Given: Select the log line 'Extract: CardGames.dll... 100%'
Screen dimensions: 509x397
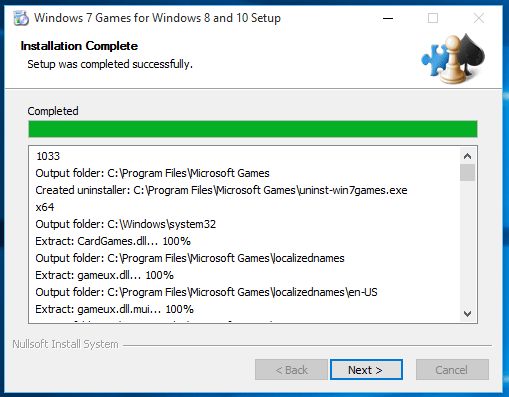Looking at the screenshot, I should point(113,241).
